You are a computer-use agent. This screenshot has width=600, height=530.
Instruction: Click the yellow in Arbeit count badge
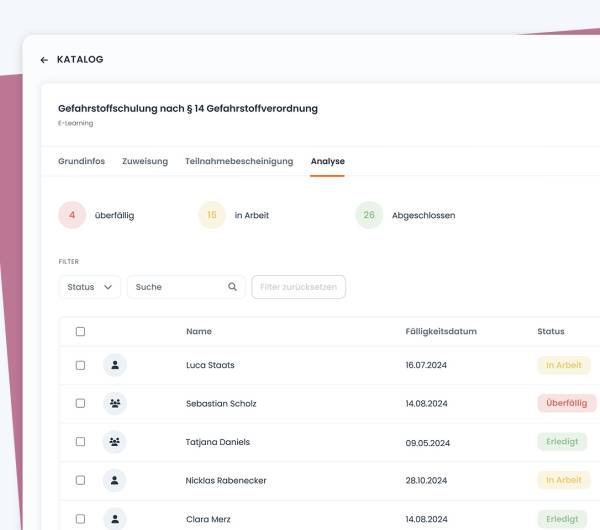(x=212, y=215)
